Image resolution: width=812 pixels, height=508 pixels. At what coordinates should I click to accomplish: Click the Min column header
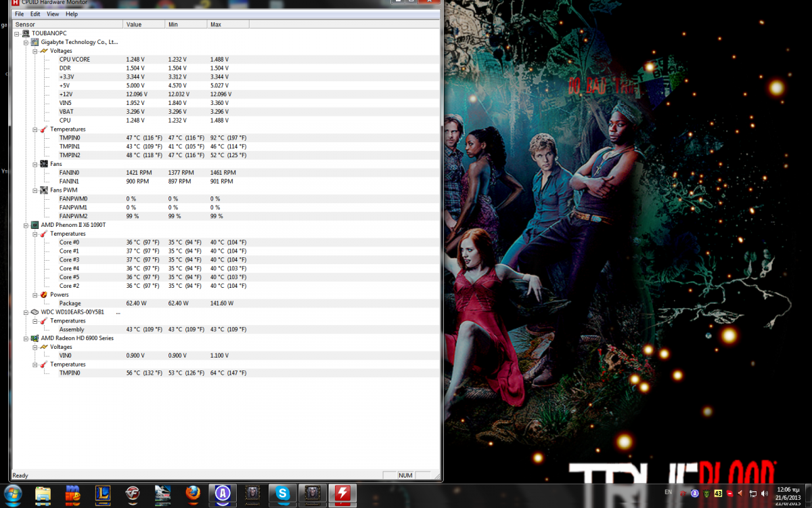pos(187,24)
